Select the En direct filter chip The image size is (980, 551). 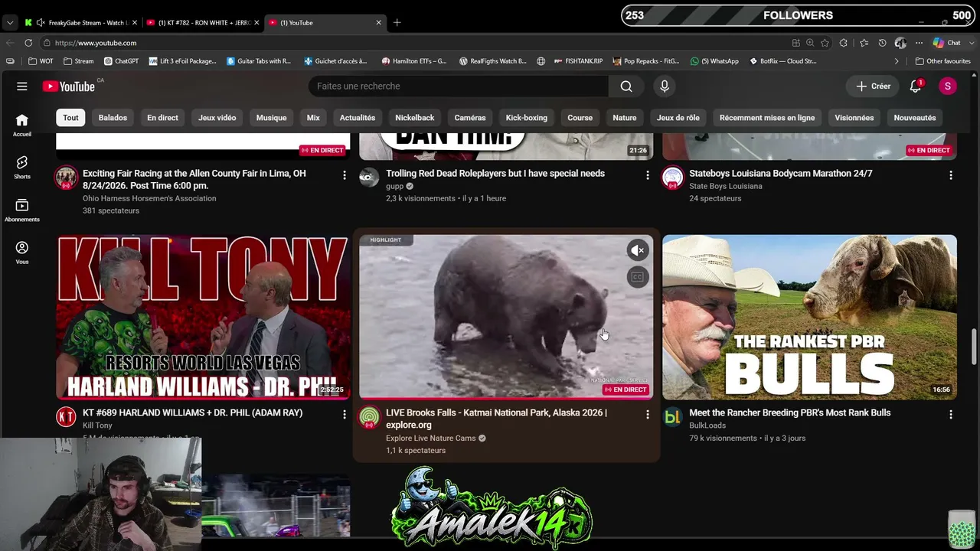pyautogui.click(x=162, y=118)
